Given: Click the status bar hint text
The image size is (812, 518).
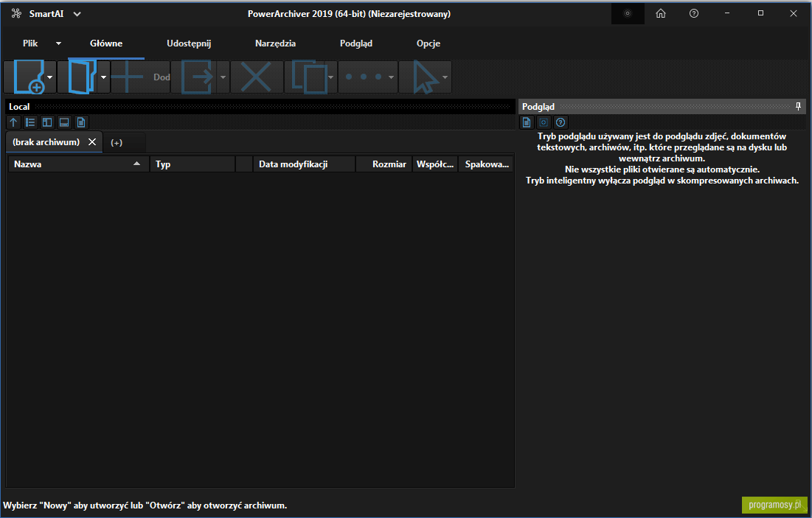Looking at the screenshot, I should [x=145, y=505].
